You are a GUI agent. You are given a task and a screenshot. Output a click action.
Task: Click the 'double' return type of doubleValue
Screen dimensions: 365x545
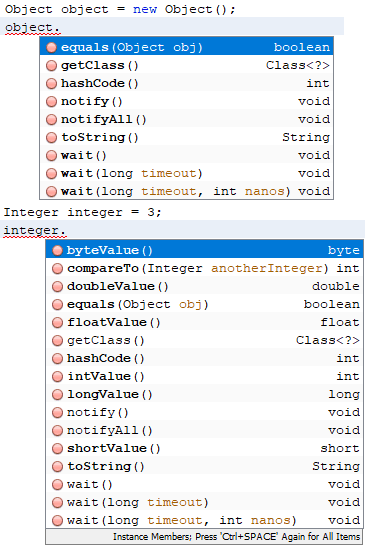[x=336, y=286]
